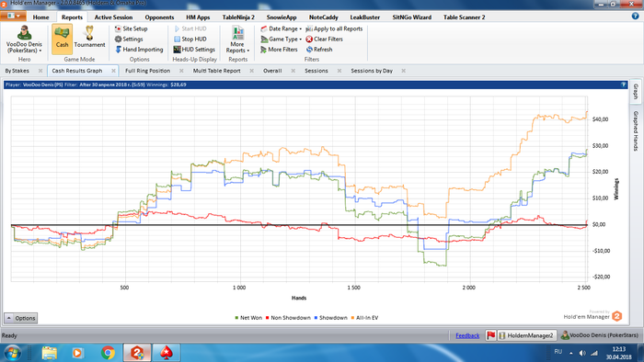644x362 pixels.
Task: Open Site Setup options
Action: 131,28
